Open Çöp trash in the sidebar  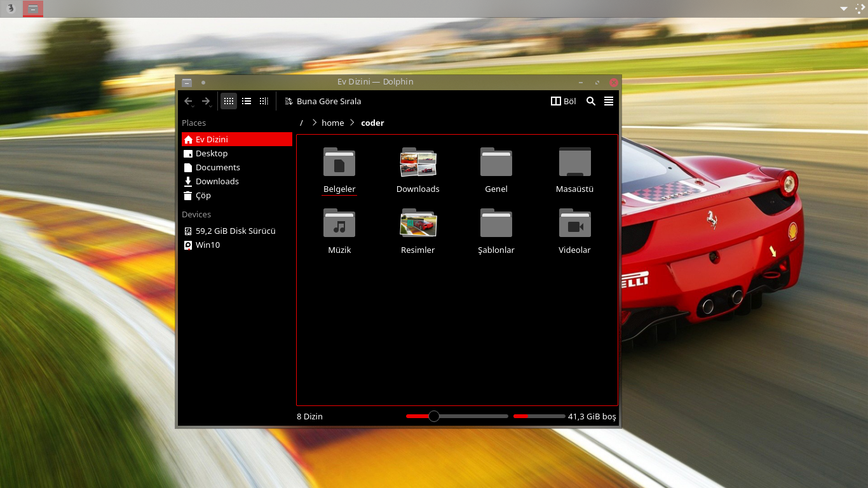click(203, 195)
